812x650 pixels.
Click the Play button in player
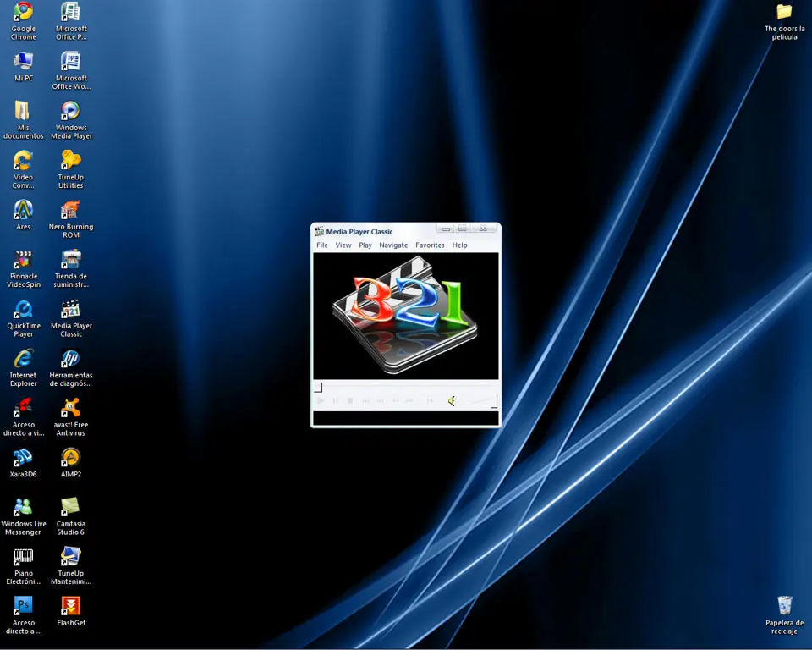tap(321, 400)
